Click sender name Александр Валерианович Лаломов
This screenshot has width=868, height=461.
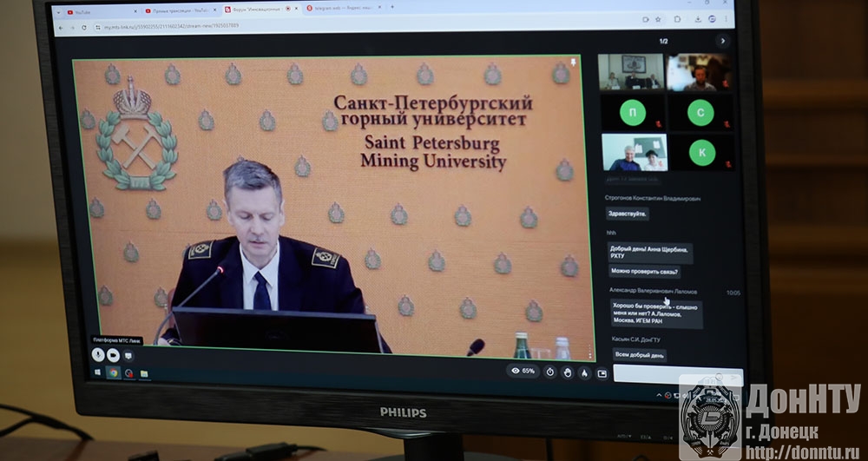pos(654,291)
